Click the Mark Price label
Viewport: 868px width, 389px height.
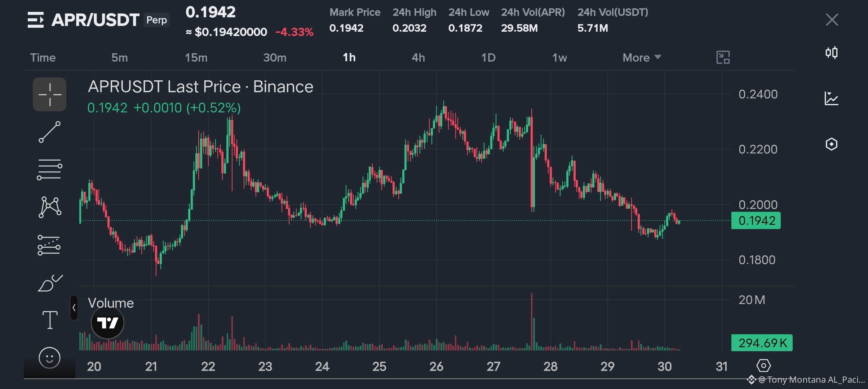click(355, 12)
